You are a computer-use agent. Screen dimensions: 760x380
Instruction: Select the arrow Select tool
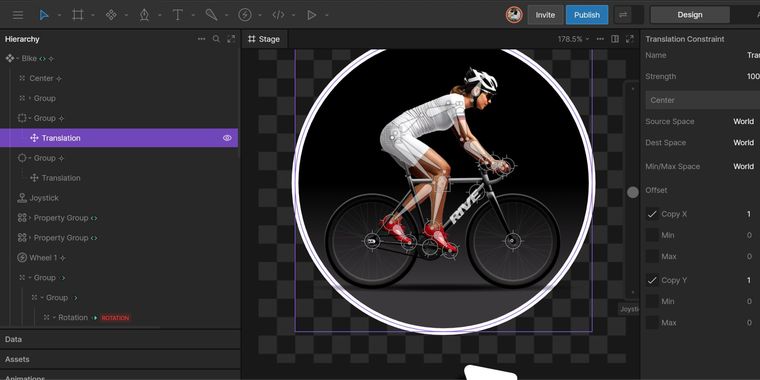click(x=44, y=15)
